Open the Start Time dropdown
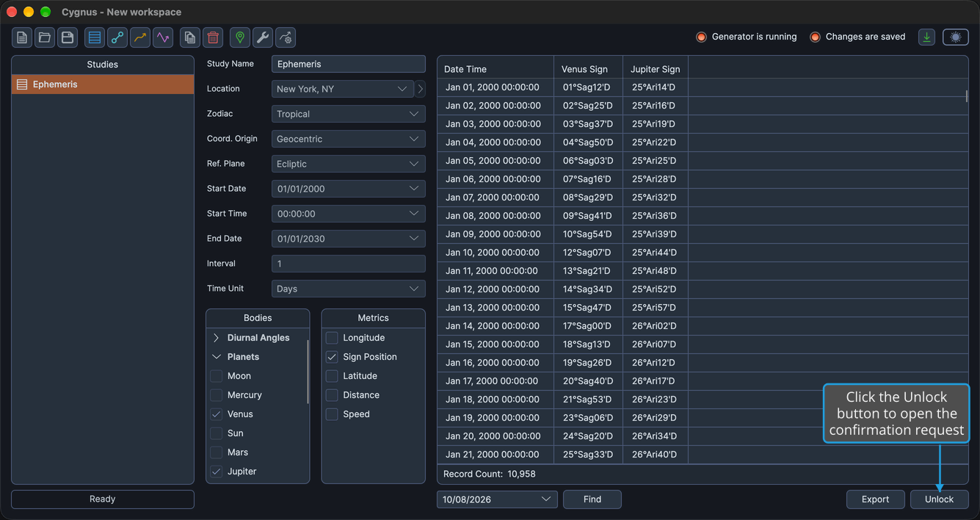The image size is (980, 520). click(349, 214)
